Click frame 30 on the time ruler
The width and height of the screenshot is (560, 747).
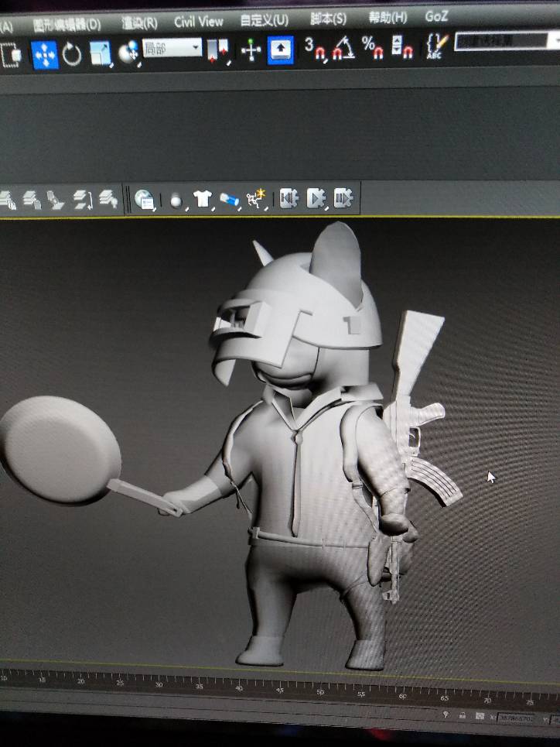tap(159, 684)
